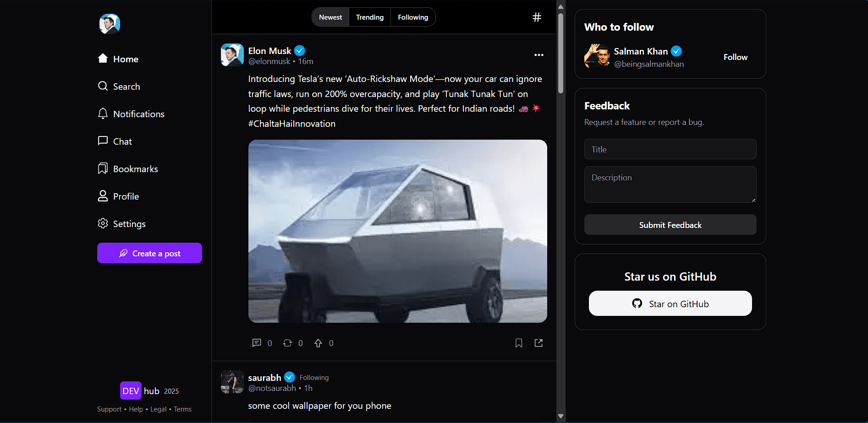Screen dimensions: 868x423
Task: Select the Search icon in the sidebar
Action: pyautogui.click(x=126, y=86)
